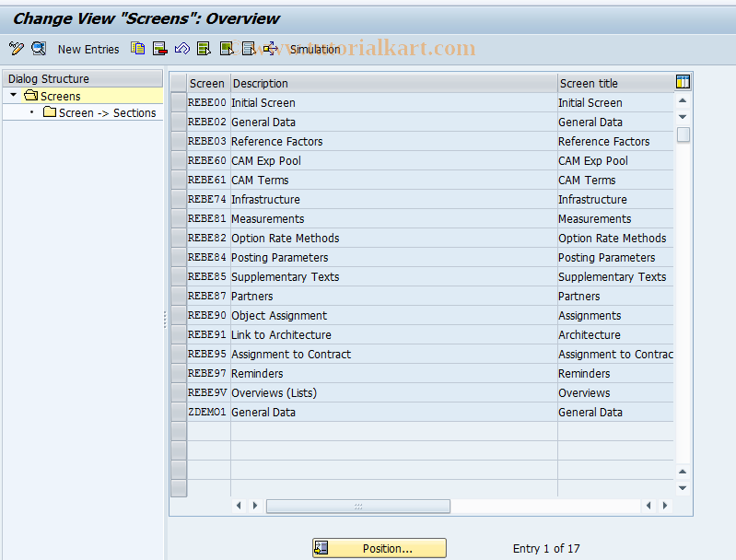Click vertical scrollbar down arrow near top
This screenshot has height=560, width=736.
click(x=683, y=116)
